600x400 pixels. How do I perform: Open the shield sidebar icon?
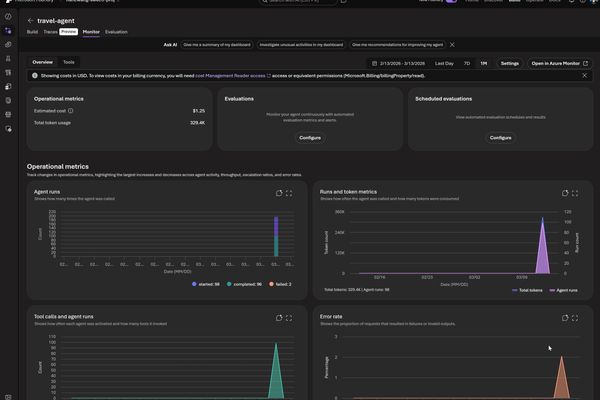coord(8,129)
